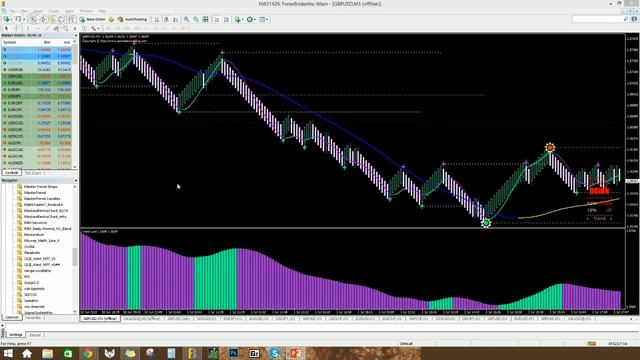640x360 pixels.
Task: Open the Window menu
Action: point(86,11)
